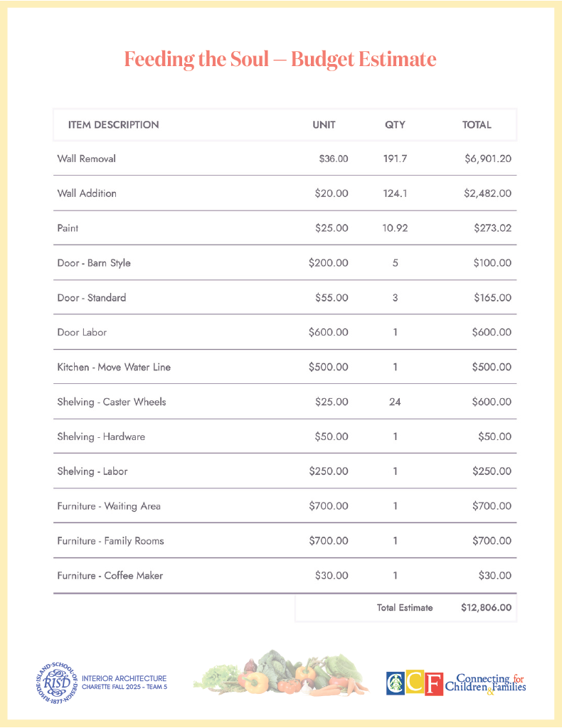The width and height of the screenshot is (562, 728).
Task: Click the Shelving - Caster Wheels quantity 24
Action: [395, 402]
